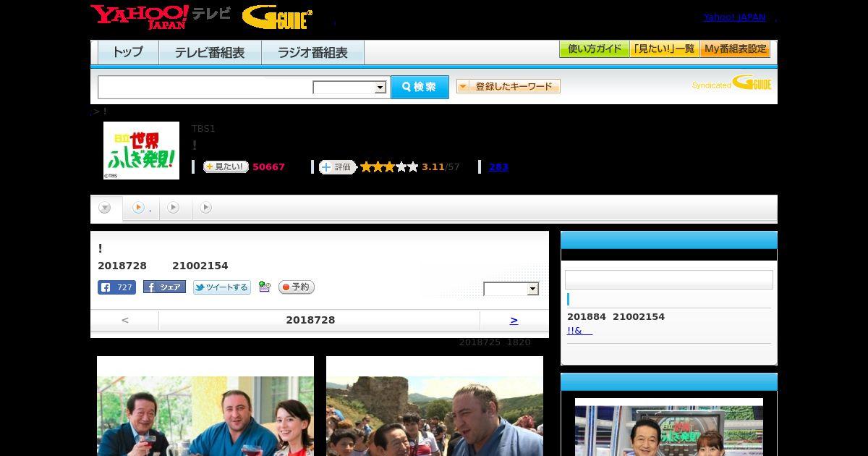Image resolution: width=868 pixels, height=456 pixels.
Task: Click the five-star rating display
Action: pyautogui.click(x=389, y=166)
